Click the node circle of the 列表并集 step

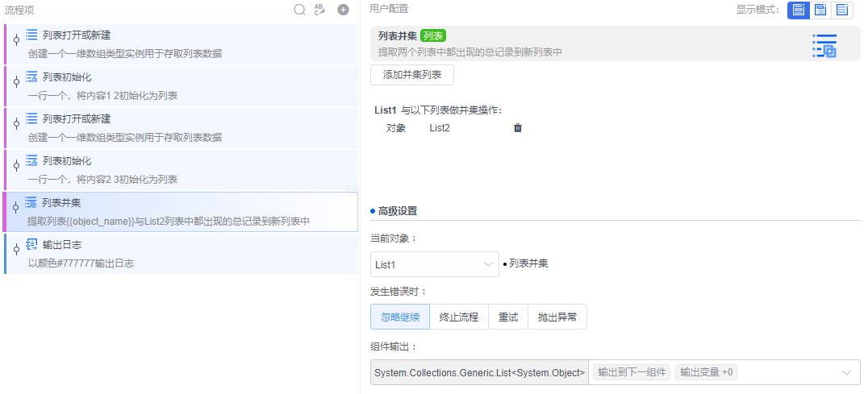(x=15, y=207)
